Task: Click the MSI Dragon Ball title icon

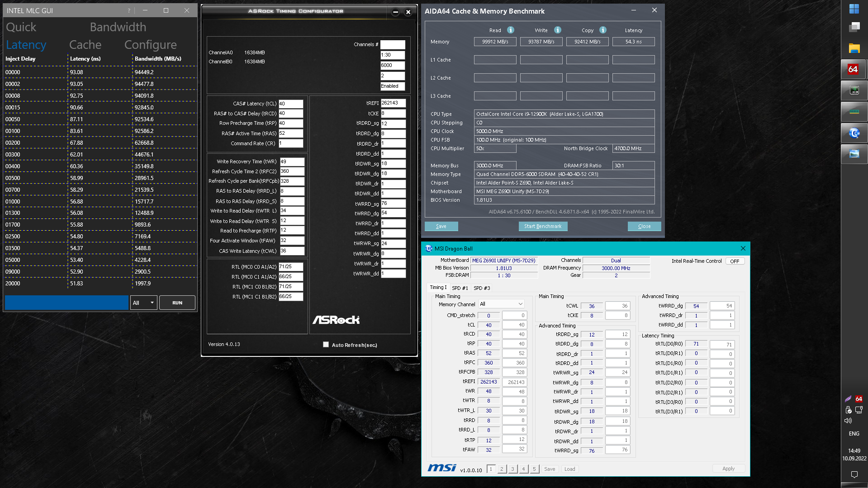Action: (429, 248)
